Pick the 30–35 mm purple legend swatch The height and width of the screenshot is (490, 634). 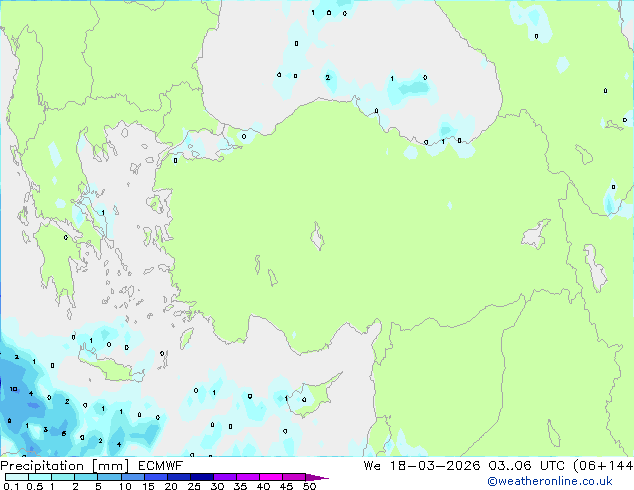pyautogui.click(x=225, y=477)
